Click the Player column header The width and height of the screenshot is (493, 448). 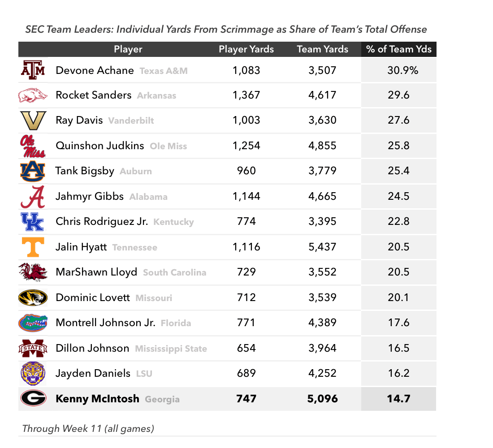tap(128, 49)
